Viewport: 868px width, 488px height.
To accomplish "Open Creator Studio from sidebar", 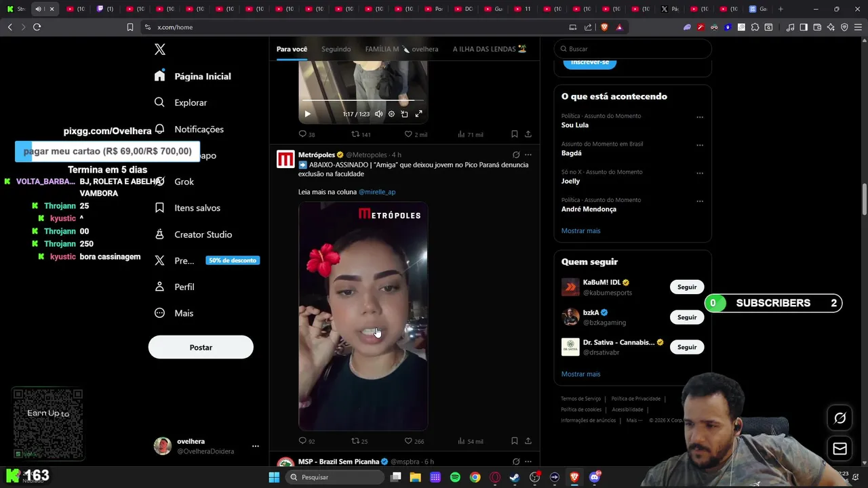I will tap(193, 235).
